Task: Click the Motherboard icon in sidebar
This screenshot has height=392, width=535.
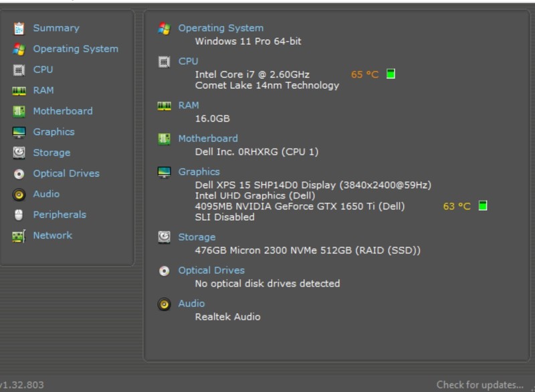Action: [19, 111]
